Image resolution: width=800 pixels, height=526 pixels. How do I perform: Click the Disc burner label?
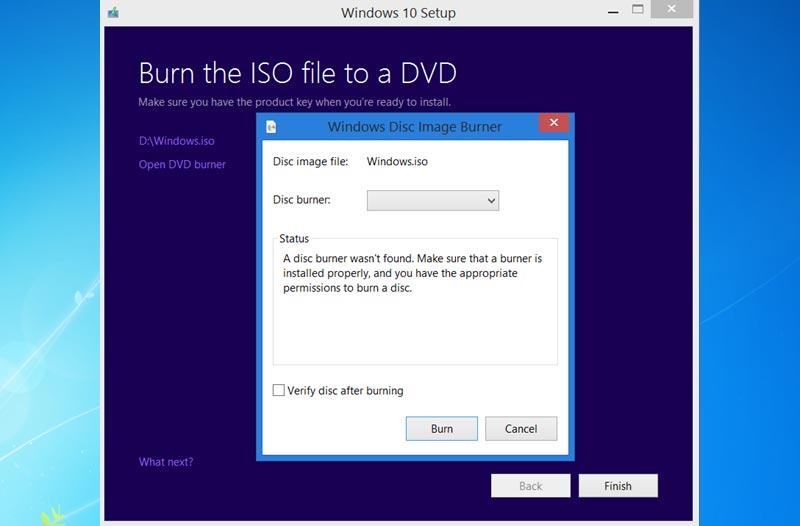(x=302, y=199)
